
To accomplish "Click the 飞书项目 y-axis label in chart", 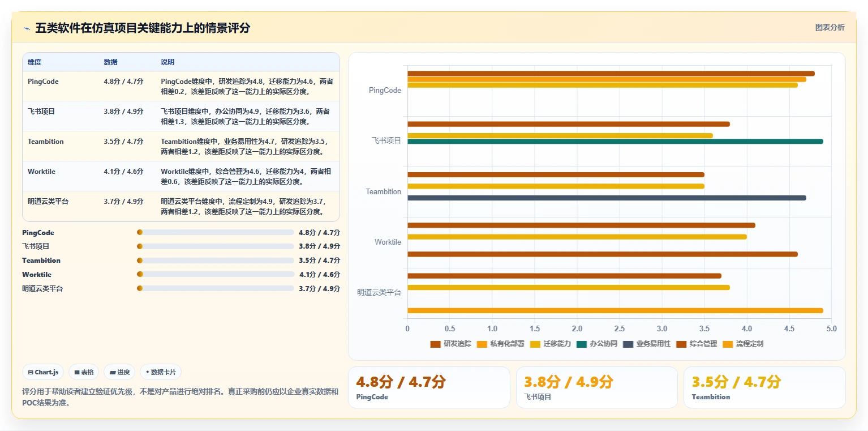I will 386,141.
